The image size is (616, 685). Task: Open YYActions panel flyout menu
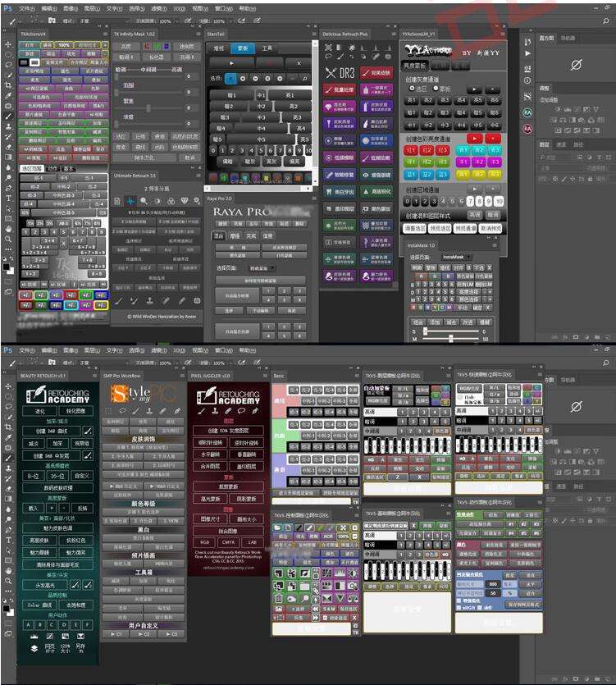click(x=502, y=34)
